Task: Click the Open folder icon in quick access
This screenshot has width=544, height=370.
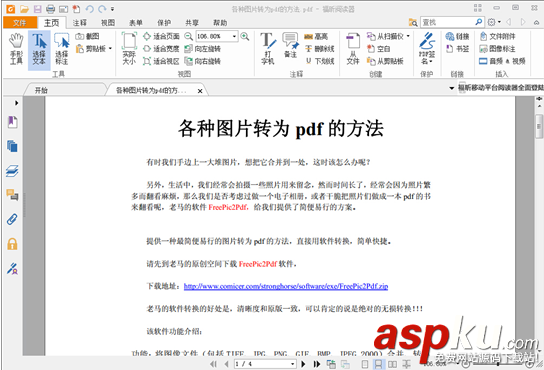Action: 24,9
